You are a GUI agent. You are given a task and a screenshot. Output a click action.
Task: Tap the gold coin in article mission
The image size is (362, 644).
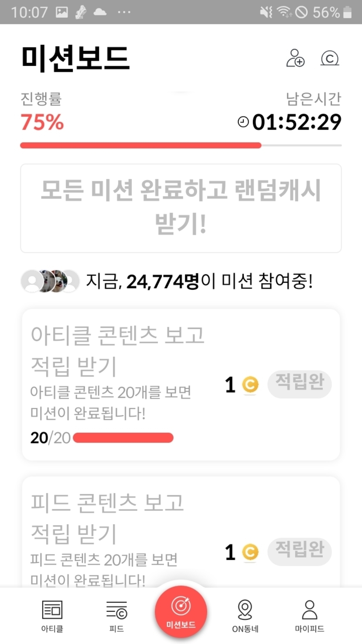pyautogui.click(x=250, y=385)
